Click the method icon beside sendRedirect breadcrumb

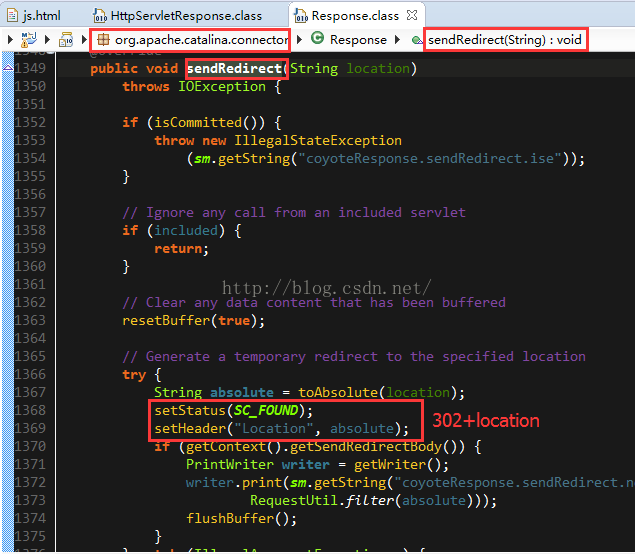(417, 40)
